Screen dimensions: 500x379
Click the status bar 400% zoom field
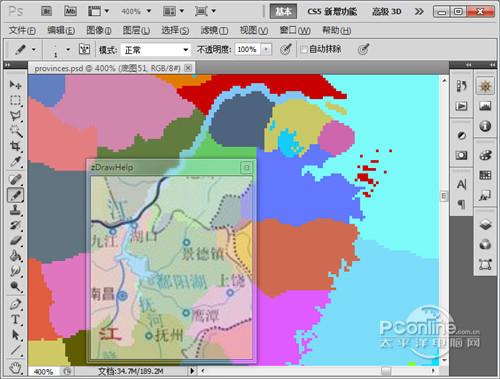(43, 371)
